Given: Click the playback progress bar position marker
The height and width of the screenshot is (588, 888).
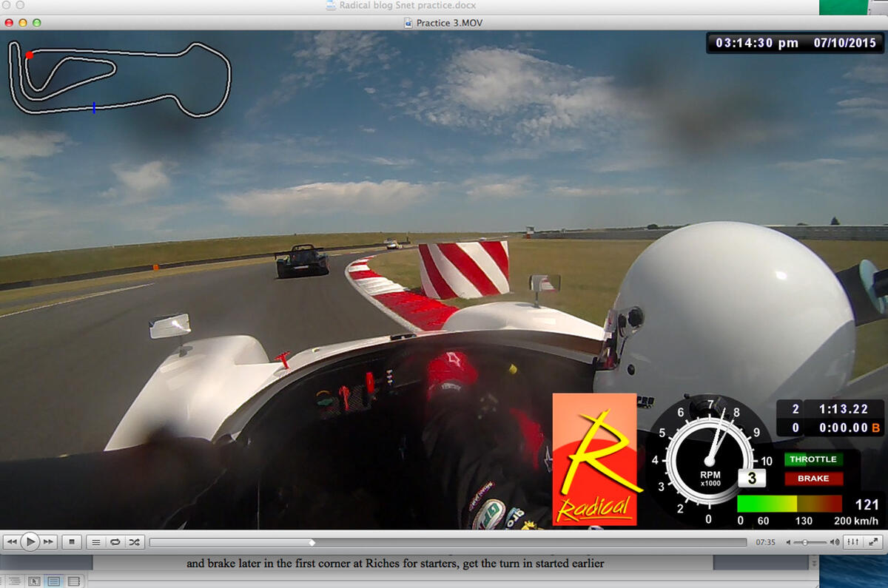Looking at the screenshot, I should pyautogui.click(x=312, y=542).
